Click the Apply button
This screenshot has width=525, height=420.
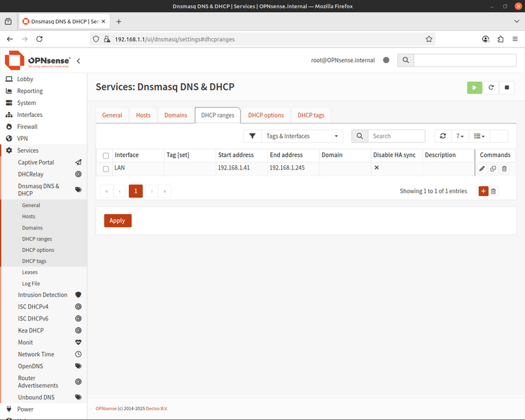[x=118, y=220]
